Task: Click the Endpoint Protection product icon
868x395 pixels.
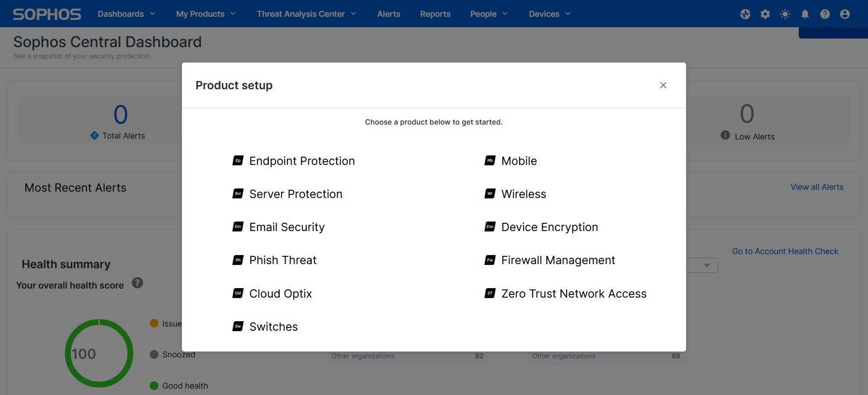Action: coord(238,160)
